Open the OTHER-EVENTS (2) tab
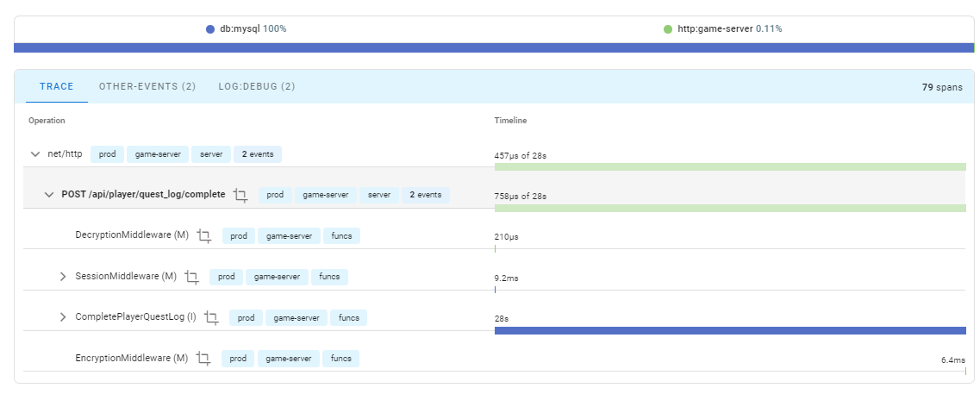980x394 pixels. coord(147,87)
